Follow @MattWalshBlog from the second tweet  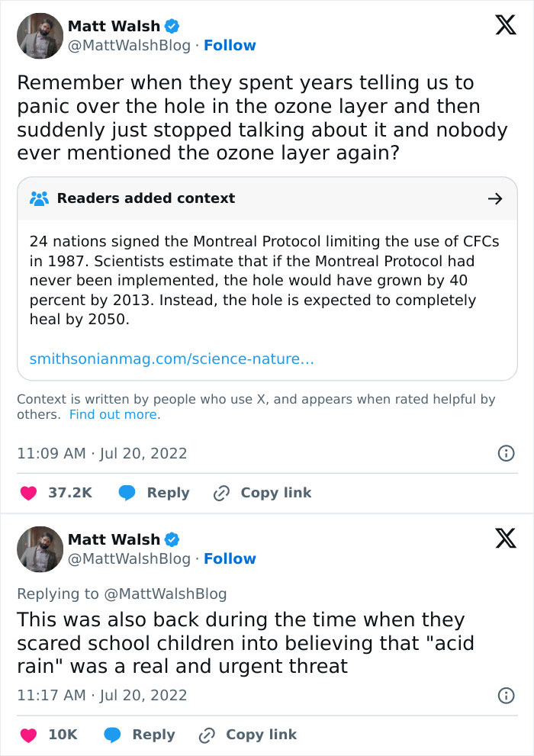pos(230,559)
